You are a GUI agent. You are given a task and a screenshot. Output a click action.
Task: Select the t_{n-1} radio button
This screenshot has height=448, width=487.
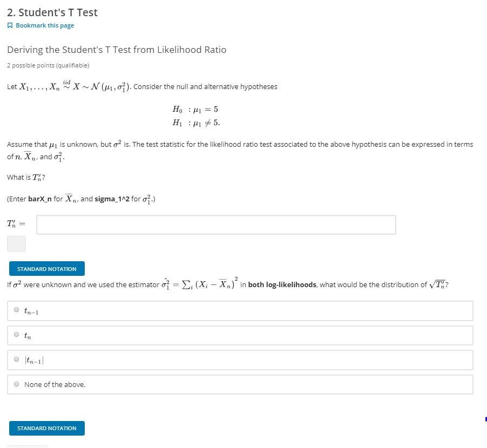click(x=16, y=309)
